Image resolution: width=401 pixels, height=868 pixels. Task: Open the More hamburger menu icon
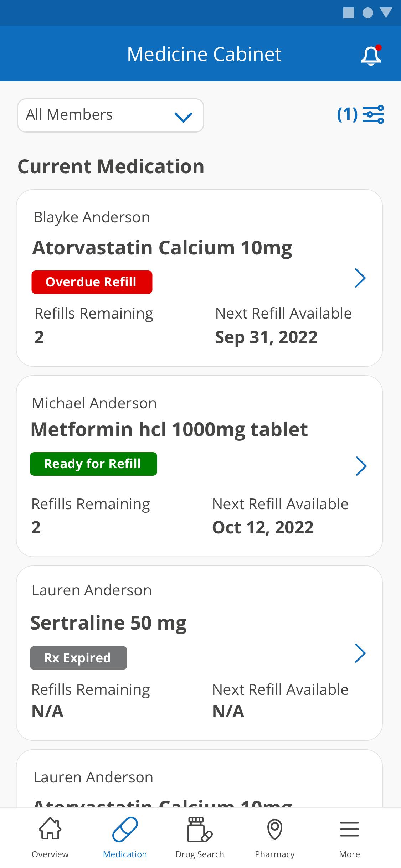[349, 829]
